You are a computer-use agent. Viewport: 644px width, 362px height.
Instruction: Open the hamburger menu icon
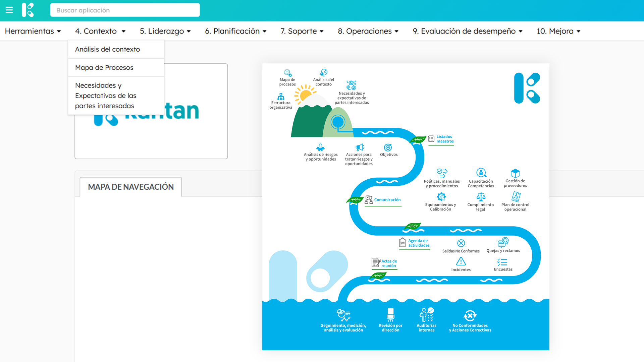coord(9,10)
